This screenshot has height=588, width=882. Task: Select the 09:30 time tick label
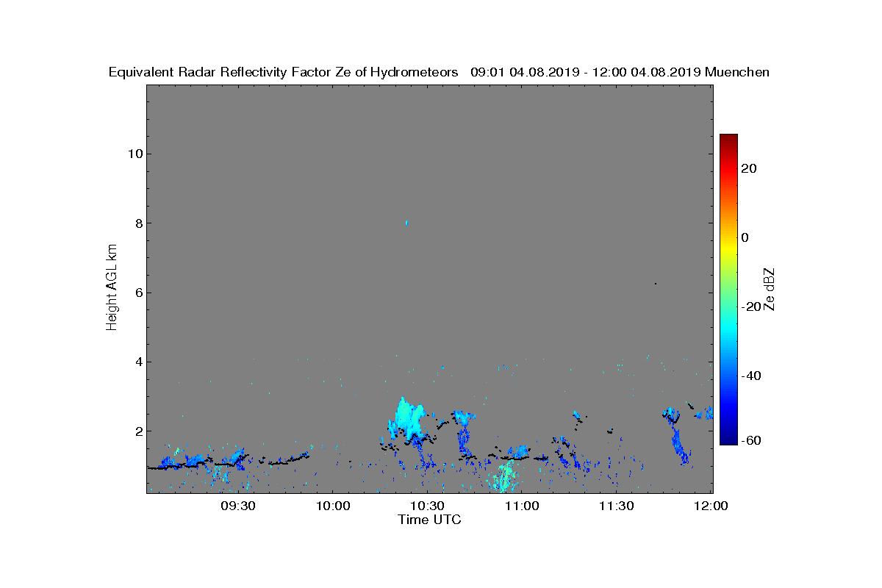tap(239, 506)
